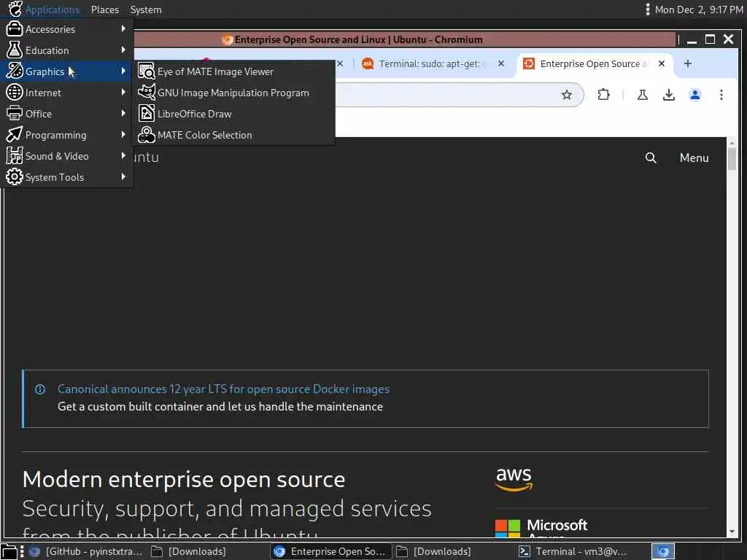The image size is (747, 560).
Task: Open a new Chromium tab
Action: pos(687,63)
